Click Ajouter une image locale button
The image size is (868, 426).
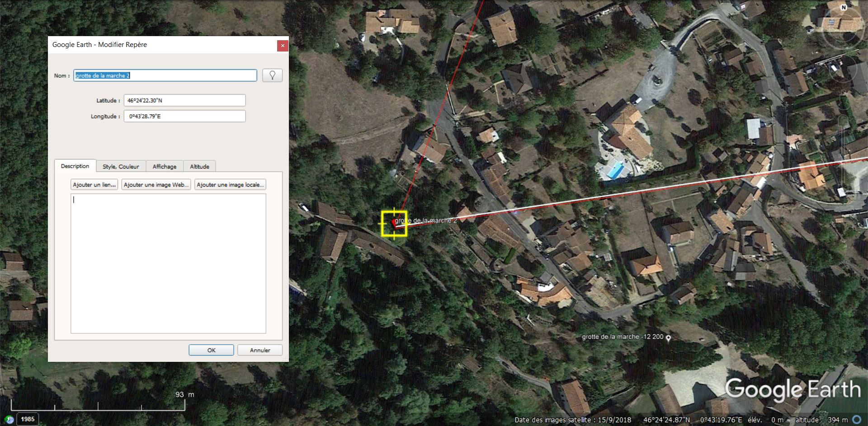[x=230, y=184]
